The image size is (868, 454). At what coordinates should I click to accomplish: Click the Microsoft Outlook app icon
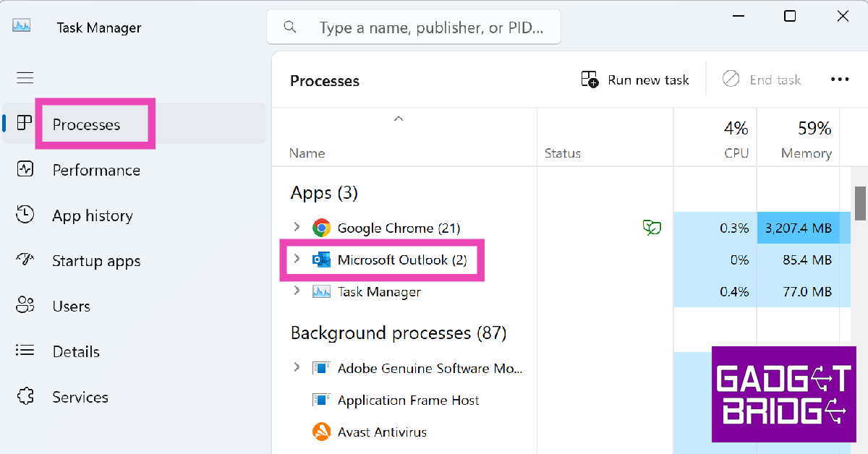point(321,260)
